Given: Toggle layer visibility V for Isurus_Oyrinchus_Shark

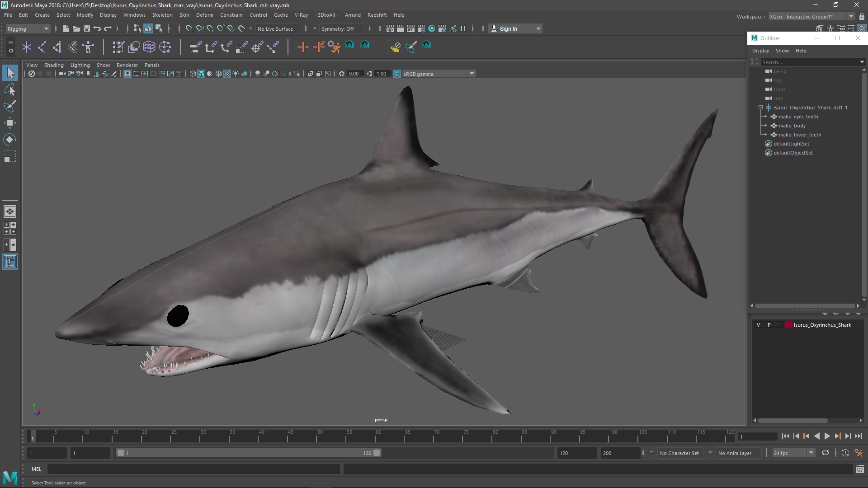Looking at the screenshot, I should pos(759,325).
